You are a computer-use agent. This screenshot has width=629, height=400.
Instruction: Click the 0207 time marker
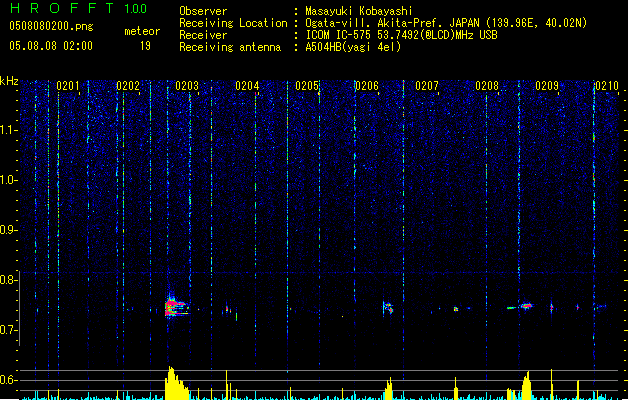(427, 86)
